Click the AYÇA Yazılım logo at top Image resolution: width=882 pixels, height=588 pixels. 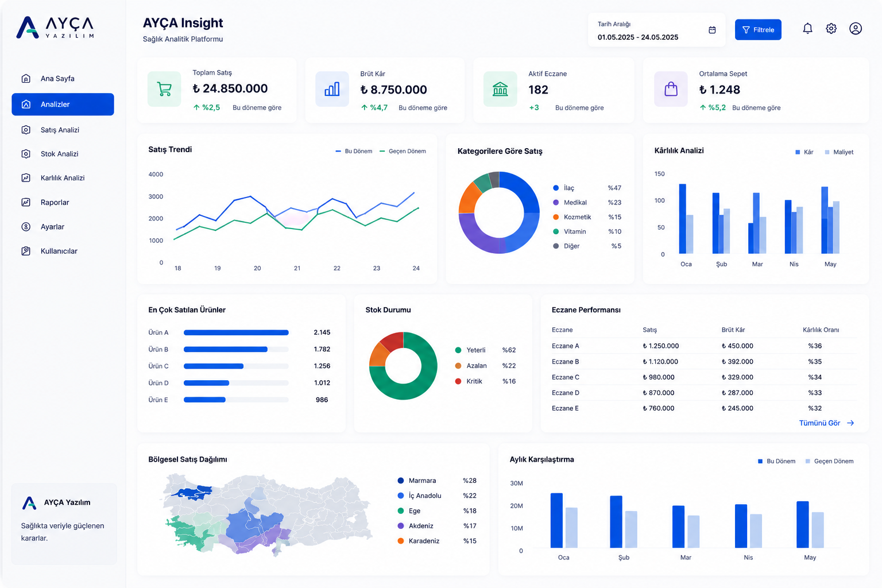coord(55,27)
